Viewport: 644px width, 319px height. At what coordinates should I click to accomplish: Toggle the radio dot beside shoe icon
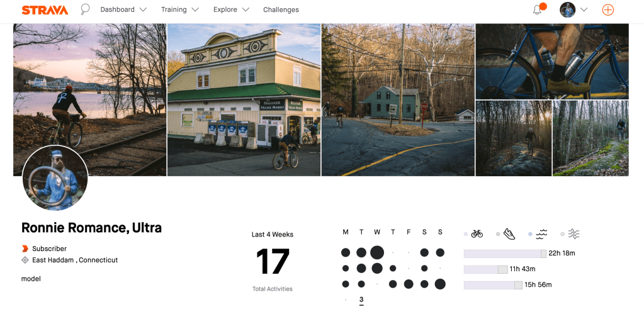pos(498,234)
